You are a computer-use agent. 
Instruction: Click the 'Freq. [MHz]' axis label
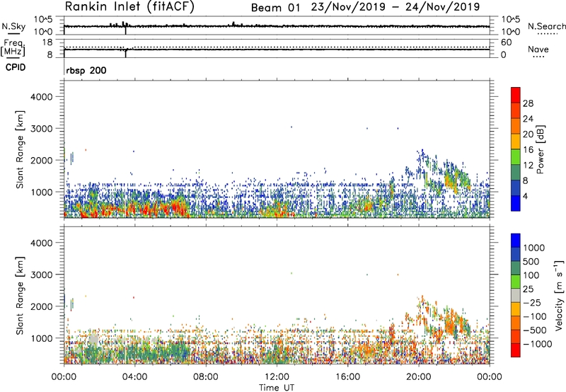13,48
